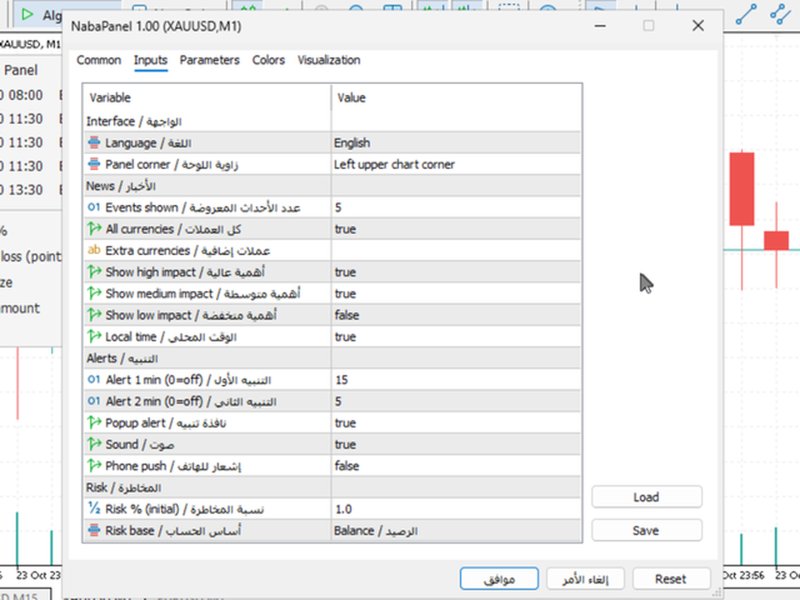The width and height of the screenshot is (800, 600).
Task: Click the Reset button
Action: [x=671, y=579]
